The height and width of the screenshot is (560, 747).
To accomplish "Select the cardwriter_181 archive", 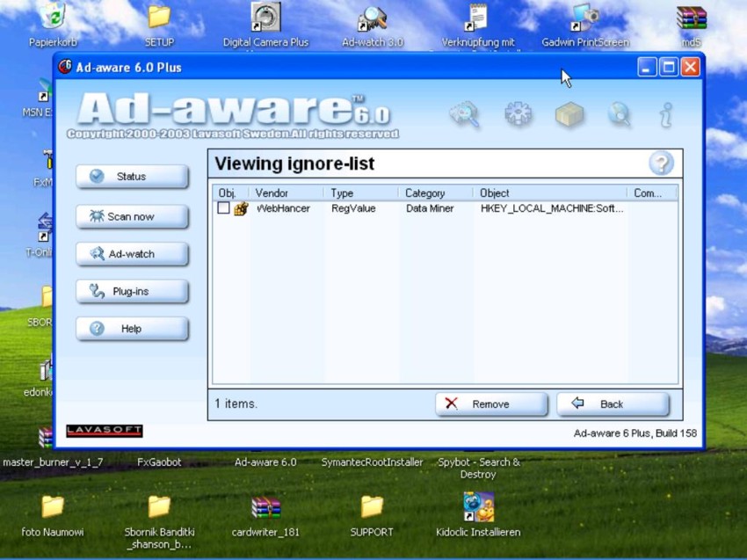I will point(265,507).
